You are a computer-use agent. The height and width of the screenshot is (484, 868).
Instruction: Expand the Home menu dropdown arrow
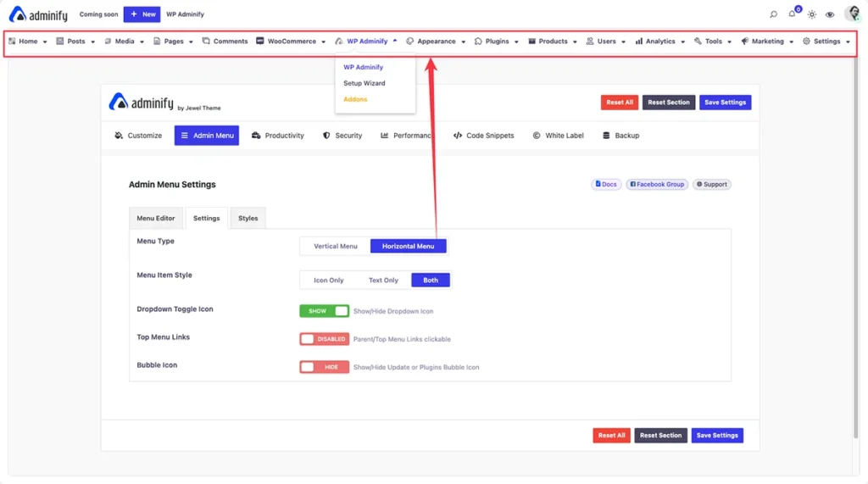point(45,42)
